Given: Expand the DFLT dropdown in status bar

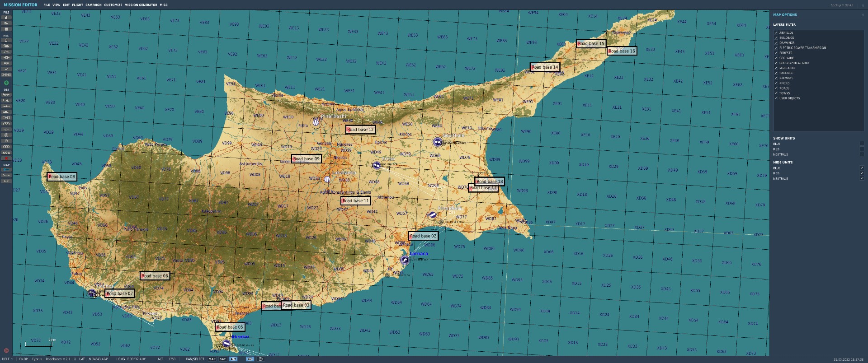Looking at the screenshot, I should coord(8,359).
